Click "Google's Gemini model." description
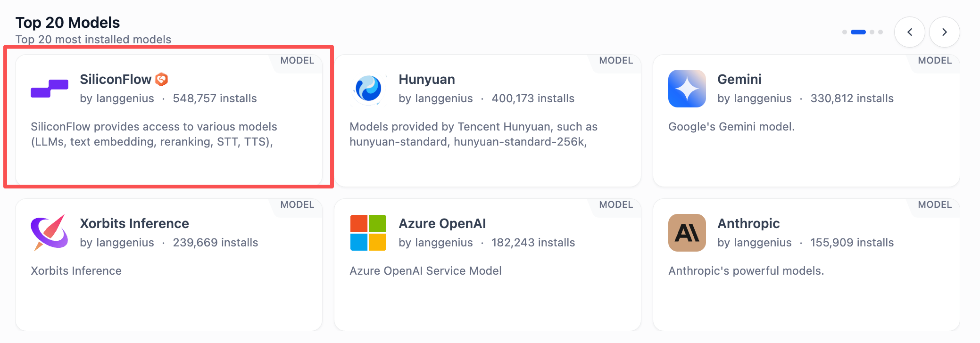The image size is (980, 343). click(x=731, y=127)
